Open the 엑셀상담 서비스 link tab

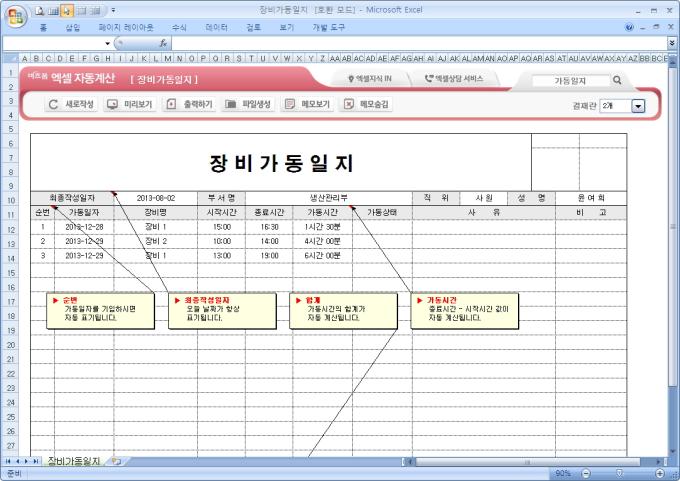[x=454, y=79]
